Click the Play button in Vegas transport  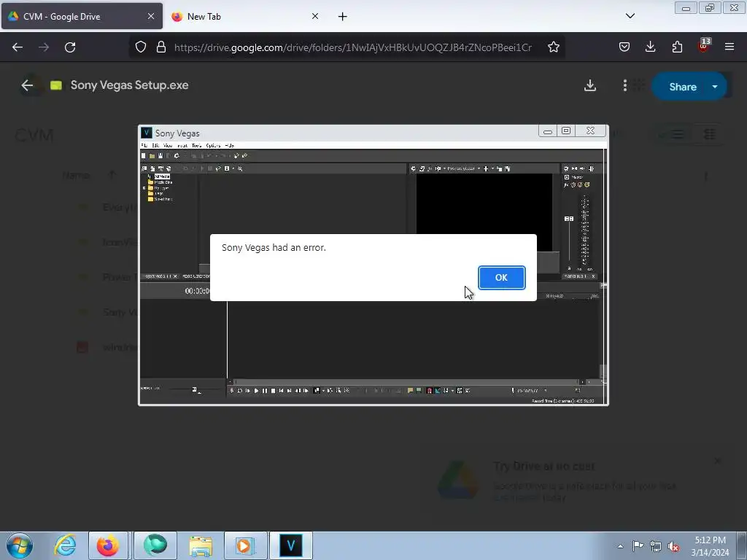pos(256,391)
